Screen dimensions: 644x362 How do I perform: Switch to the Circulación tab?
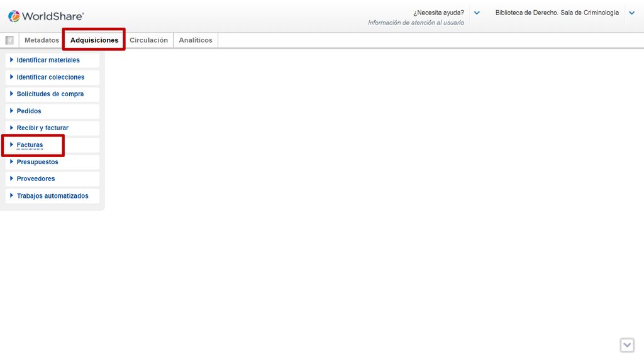pos(148,40)
